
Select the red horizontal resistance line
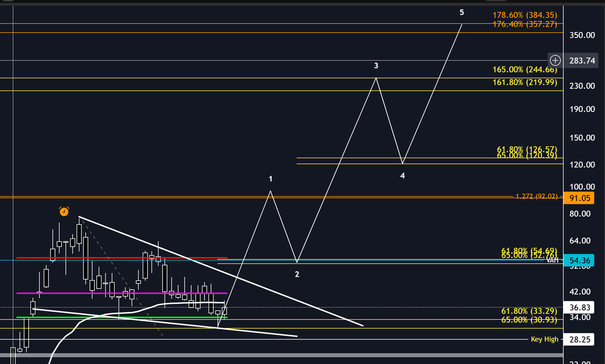(x=122, y=258)
